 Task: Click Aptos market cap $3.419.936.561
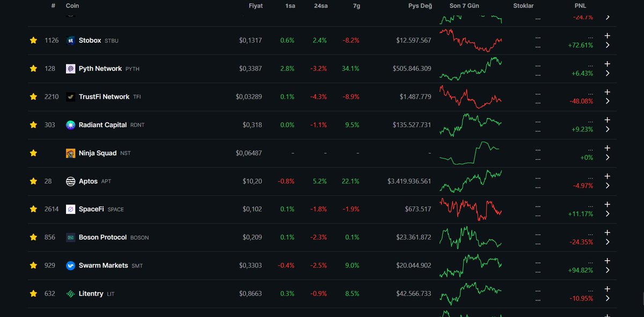409,181
